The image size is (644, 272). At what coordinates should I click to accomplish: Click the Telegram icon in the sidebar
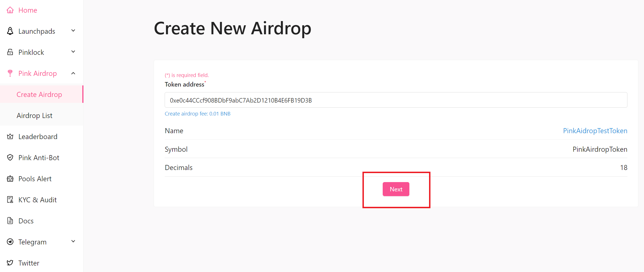coord(10,242)
